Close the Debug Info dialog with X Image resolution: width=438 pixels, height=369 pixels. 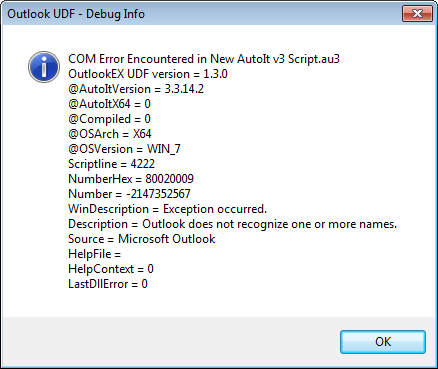[417, 13]
